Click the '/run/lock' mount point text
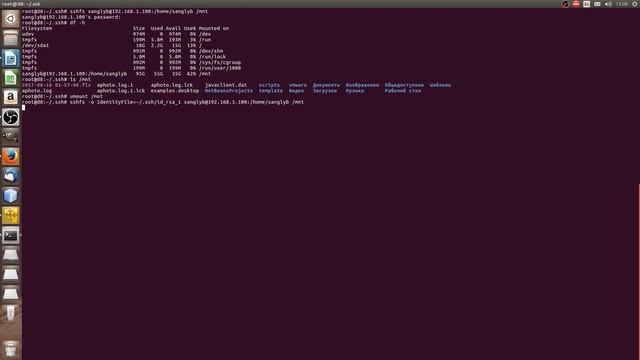The width and height of the screenshot is (640, 360). pyautogui.click(x=212, y=57)
